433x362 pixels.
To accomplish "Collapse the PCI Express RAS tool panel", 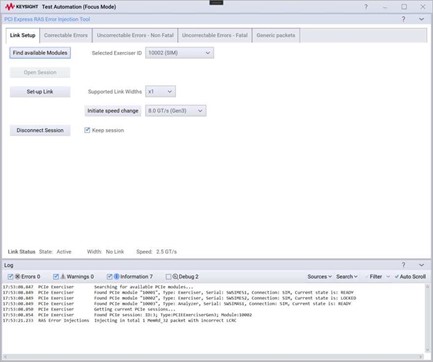I will [422, 19].
